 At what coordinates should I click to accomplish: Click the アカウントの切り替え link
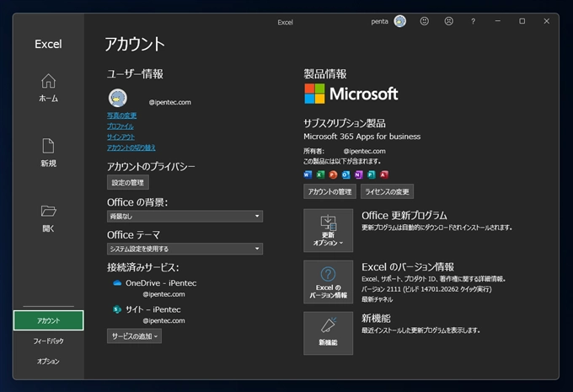(131, 148)
